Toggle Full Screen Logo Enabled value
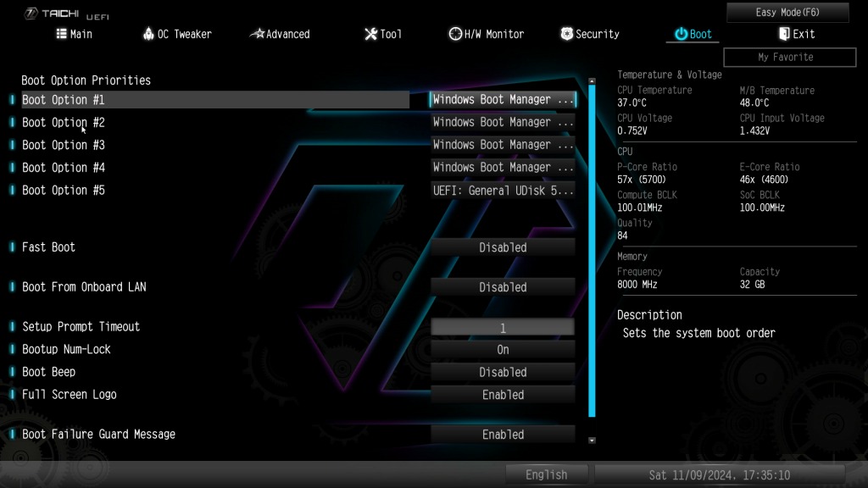Screen dimensions: 868x488 pos(503,395)
